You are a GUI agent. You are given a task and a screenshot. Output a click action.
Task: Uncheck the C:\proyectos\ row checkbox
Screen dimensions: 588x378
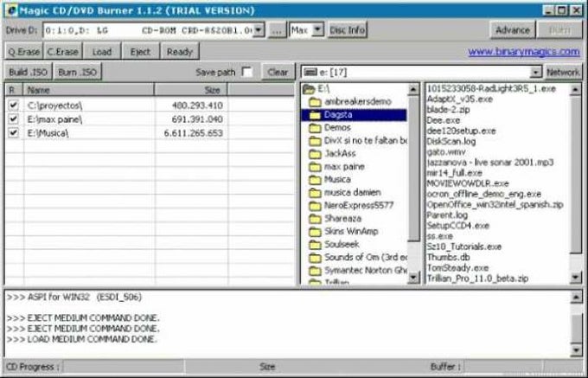(14, 106)
